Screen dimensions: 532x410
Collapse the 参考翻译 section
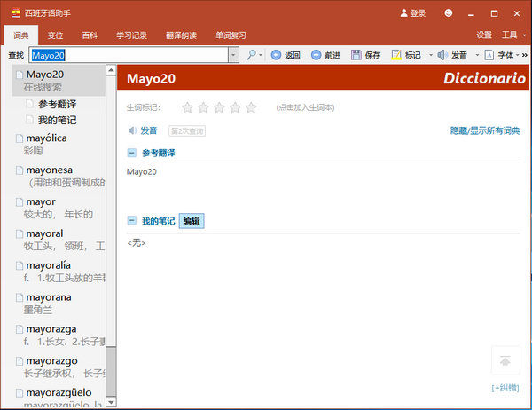(x=132, y=154)
